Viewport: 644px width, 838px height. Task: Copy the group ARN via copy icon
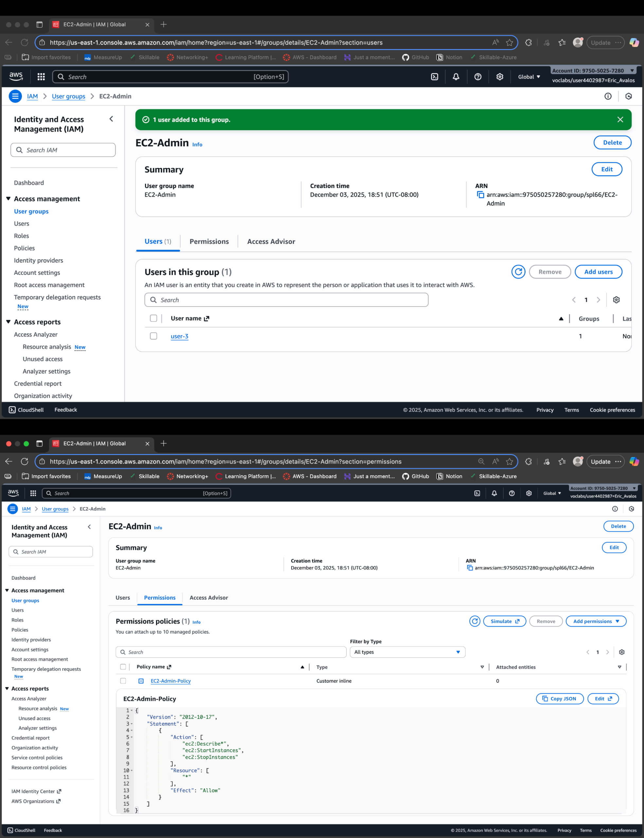[480, 195]
